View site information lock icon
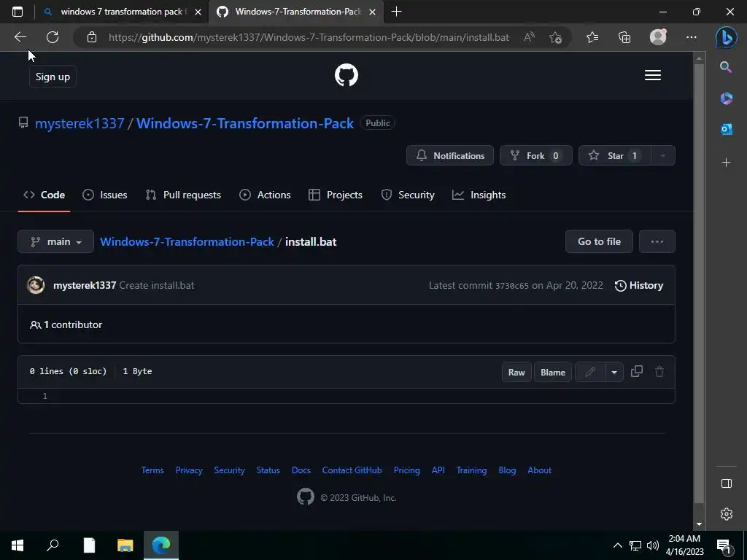 [x=92, y=37]
